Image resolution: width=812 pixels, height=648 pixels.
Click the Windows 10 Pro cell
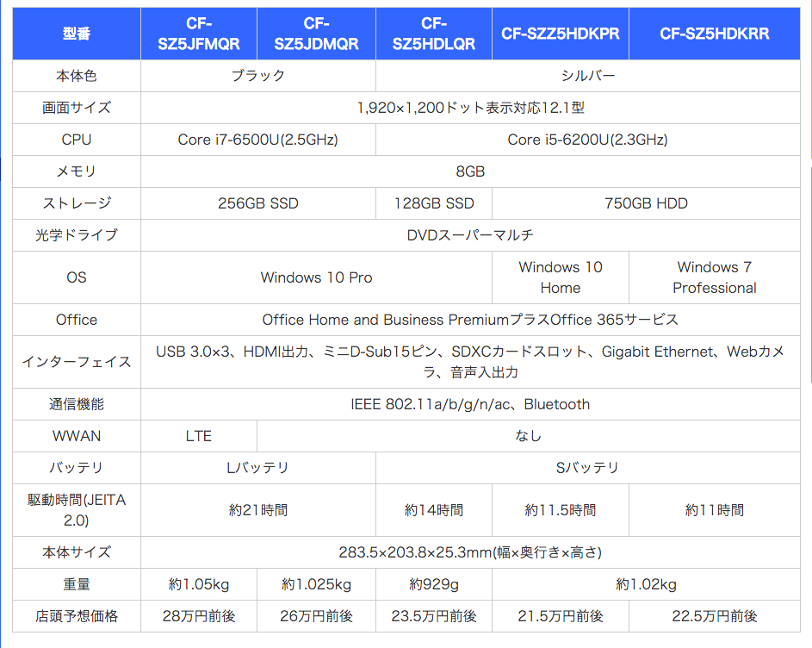[316, 277]
